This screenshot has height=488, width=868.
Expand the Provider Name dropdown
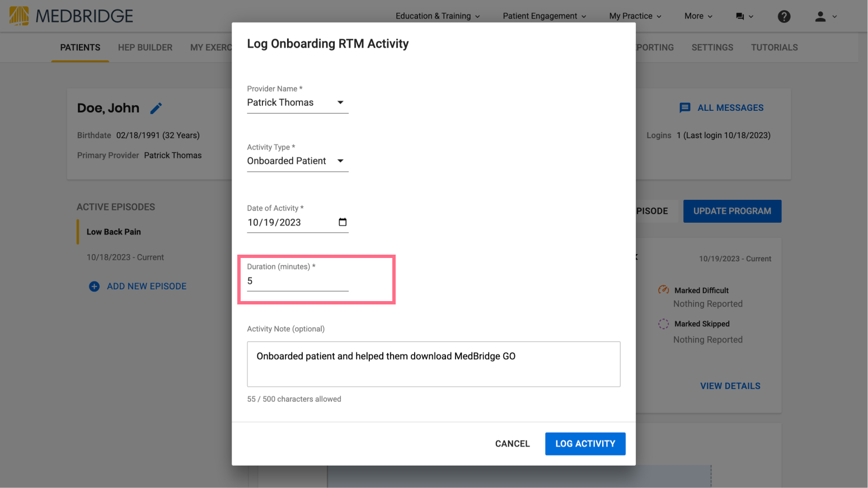pyautogui.click(x=298, y=102)
